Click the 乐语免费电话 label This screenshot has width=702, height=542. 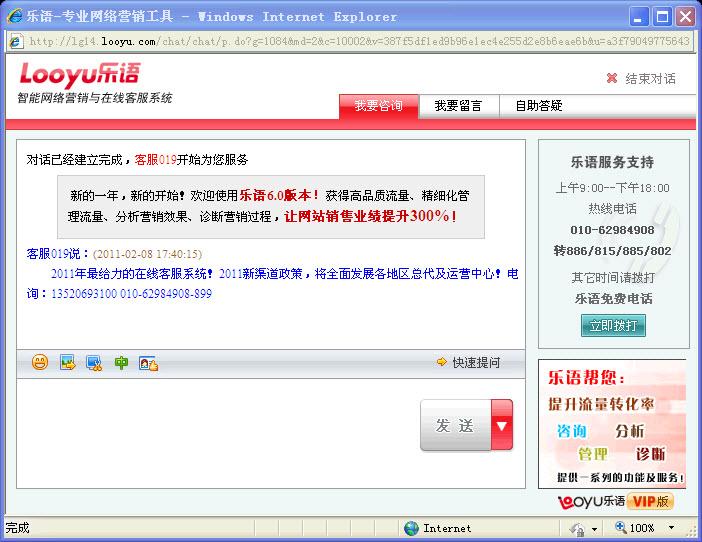(613, 299)
